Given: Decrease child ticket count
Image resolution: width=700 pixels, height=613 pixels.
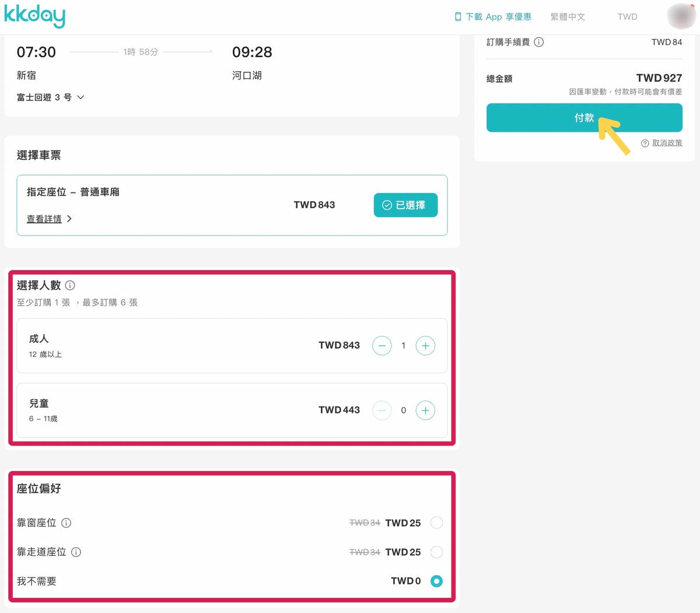Looking at the screenshot, I should [x=382, y=410].
